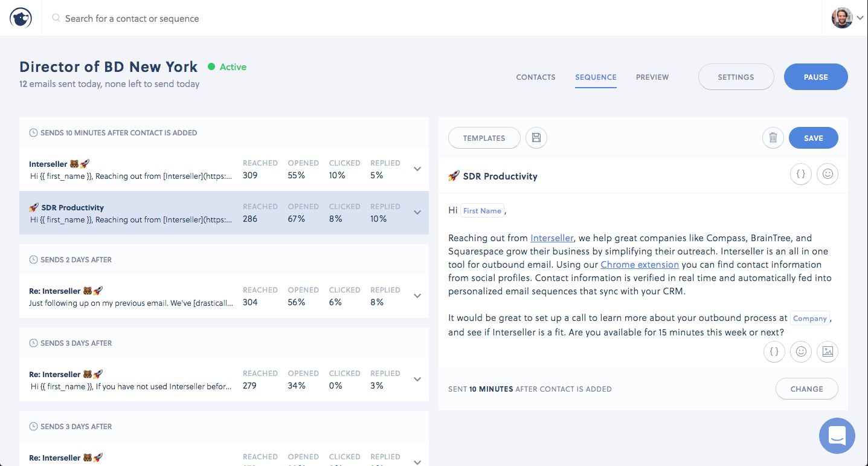Focus the search for contact or sequence field
Image resolution: width=868 pixels, height=466 pixels.
click(431, 18)
